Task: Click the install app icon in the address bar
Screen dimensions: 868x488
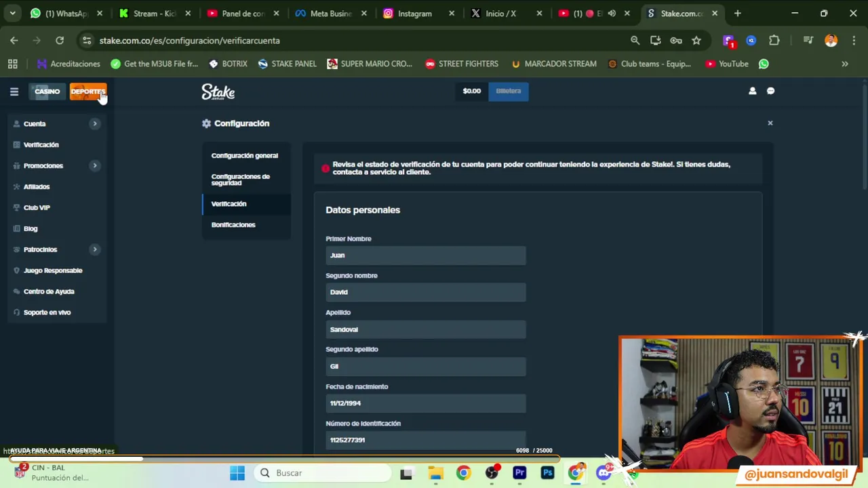Action: click(655, 41)
